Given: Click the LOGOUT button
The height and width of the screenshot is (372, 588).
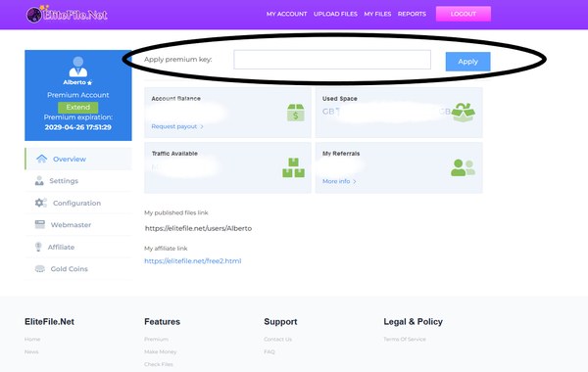Looking at the screenshot, I should point(464,14).
